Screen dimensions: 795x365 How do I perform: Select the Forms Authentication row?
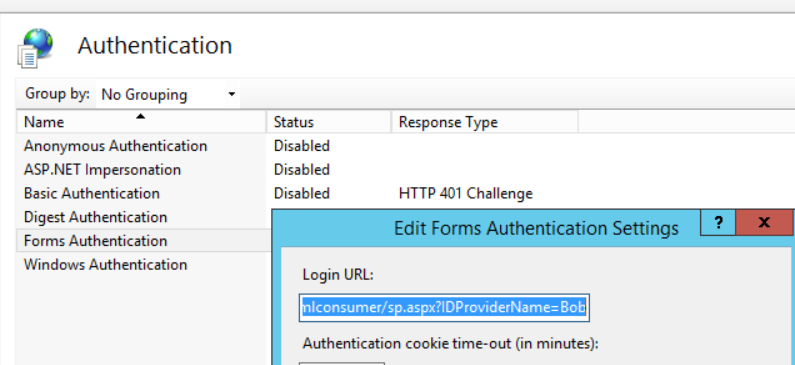point(143,241)
